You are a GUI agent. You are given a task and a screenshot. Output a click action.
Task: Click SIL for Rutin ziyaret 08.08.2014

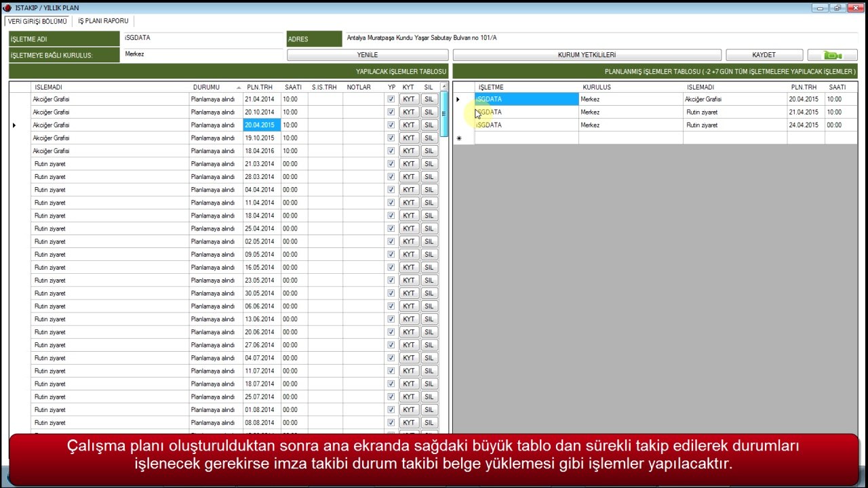pyautogui.click(x=429, y=422)
